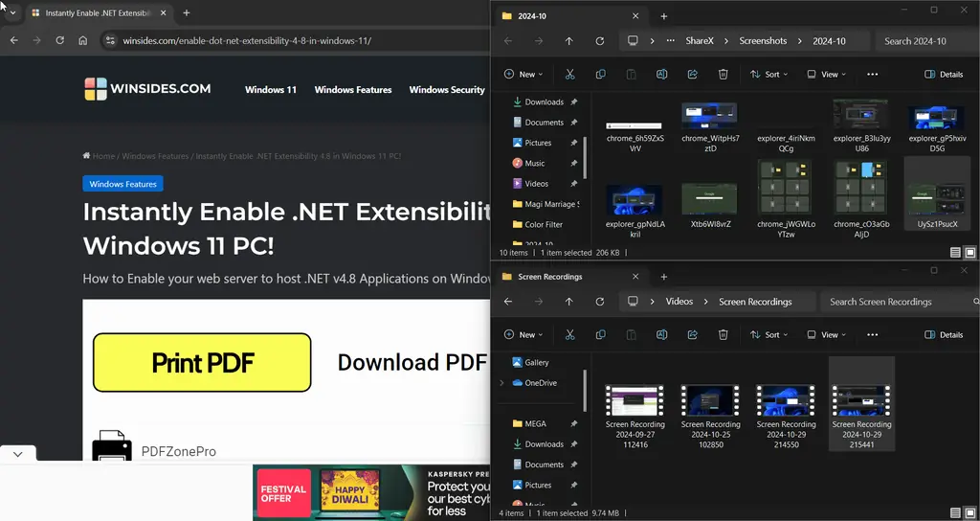Open New dropdown in 2024-10 window

click(x=523, y=74)
